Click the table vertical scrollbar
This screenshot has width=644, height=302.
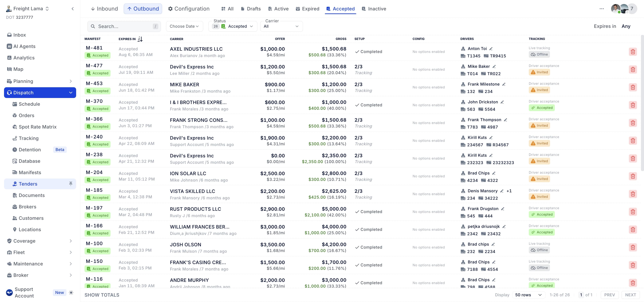[x=642, y=103]
